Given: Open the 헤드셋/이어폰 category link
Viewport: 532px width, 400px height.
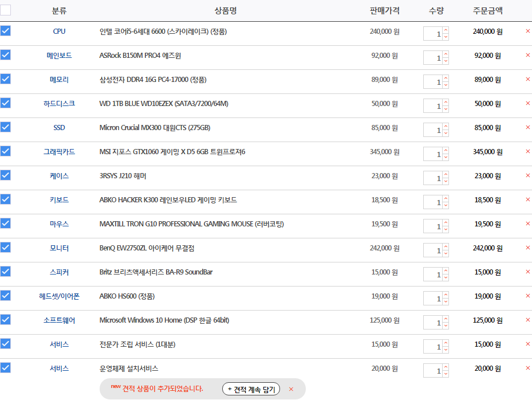Looking at the screenshot, I should coord(59,296).
